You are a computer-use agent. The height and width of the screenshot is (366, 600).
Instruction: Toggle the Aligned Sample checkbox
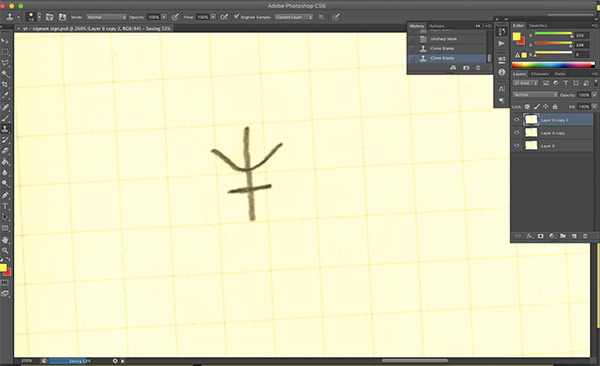236,16
